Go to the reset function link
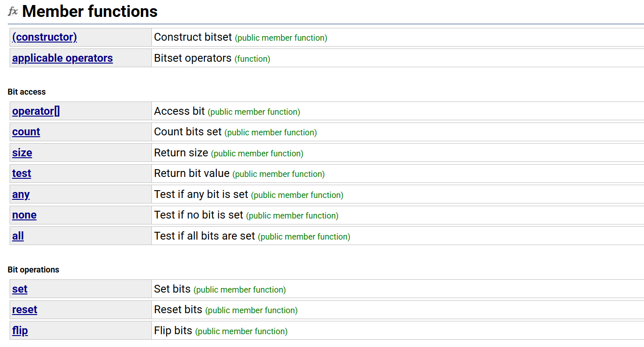The width and height of the screenshot is (644, 347). [25, 310]
